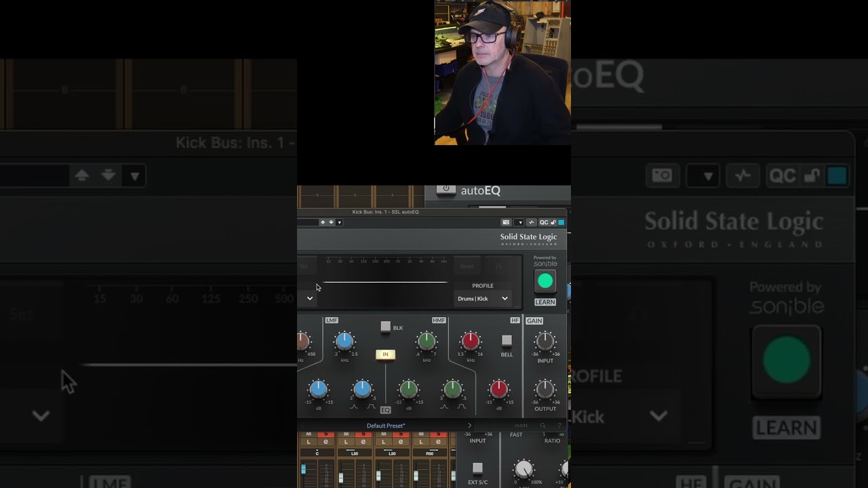The image size is (868, 488).
Task: Click the pan field showing C
Action: coord(317,453)
